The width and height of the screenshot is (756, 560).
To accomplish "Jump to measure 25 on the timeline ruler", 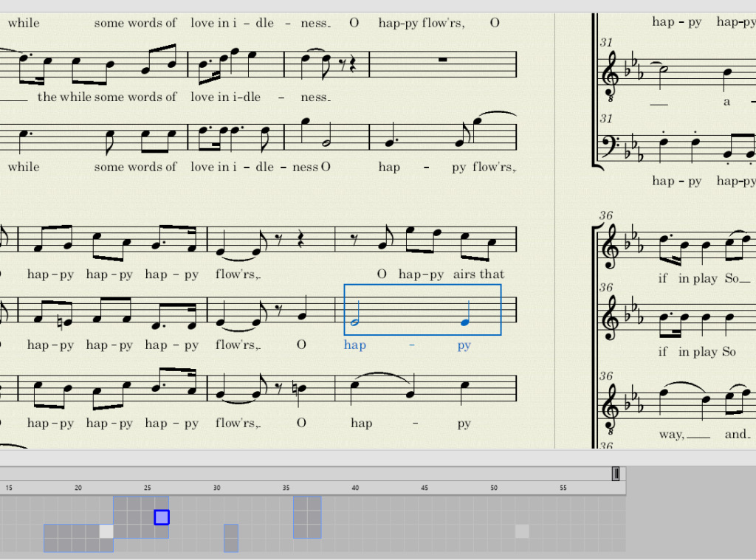I will click(148, 488).
